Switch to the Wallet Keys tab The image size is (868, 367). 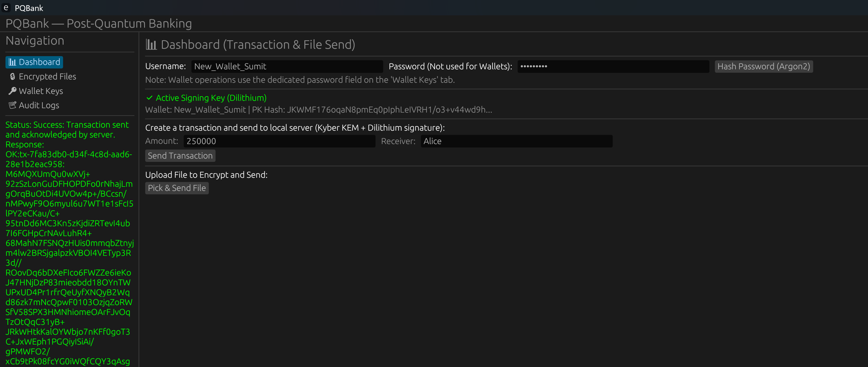pos(41,91)
